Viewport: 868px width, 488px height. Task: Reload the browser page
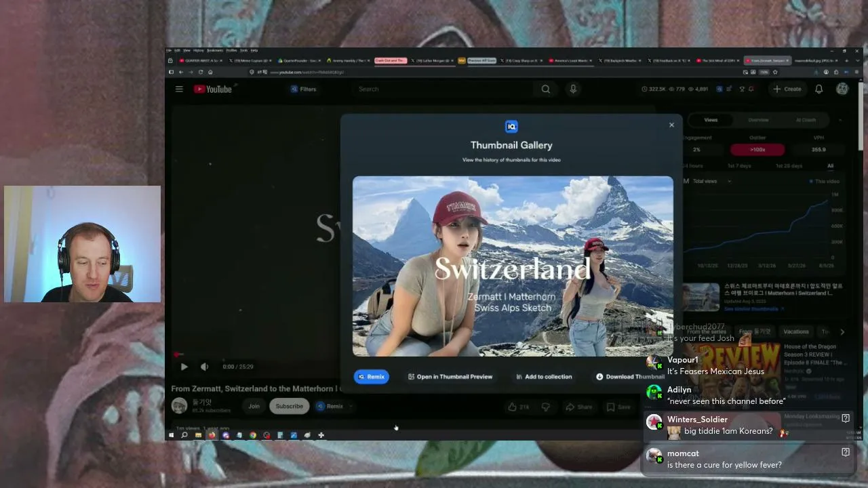point(200,72)
